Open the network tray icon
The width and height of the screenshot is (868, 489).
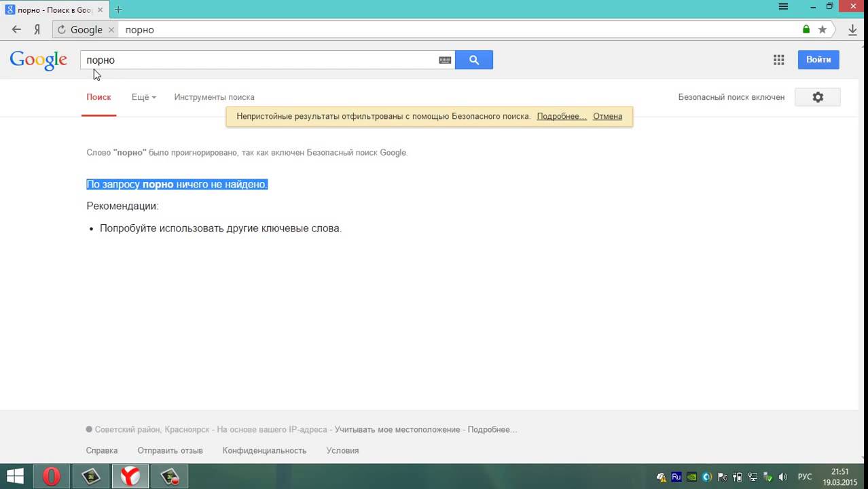pyautogui.click(x=753, y=477)
